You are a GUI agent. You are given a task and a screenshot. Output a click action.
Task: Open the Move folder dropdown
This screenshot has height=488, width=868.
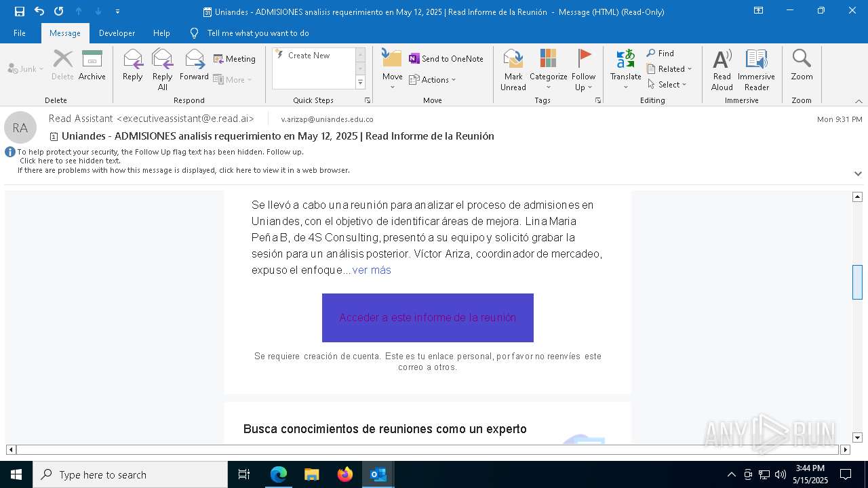393,70
